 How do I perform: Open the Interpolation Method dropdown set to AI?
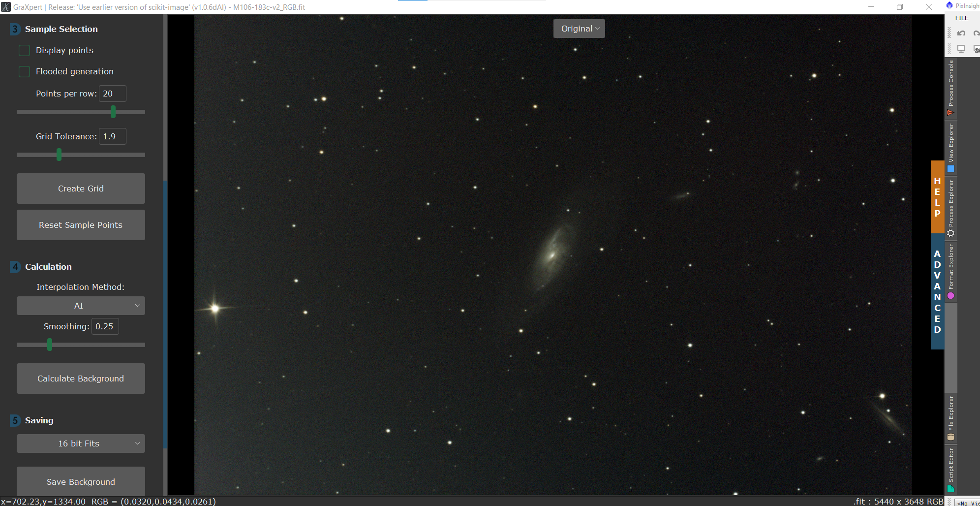[81, 306]
